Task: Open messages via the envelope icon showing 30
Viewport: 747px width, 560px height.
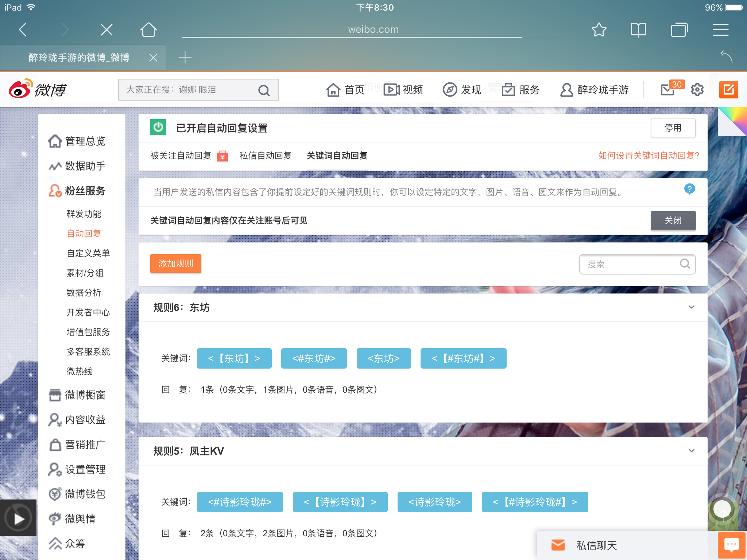Action: (668, 90)
